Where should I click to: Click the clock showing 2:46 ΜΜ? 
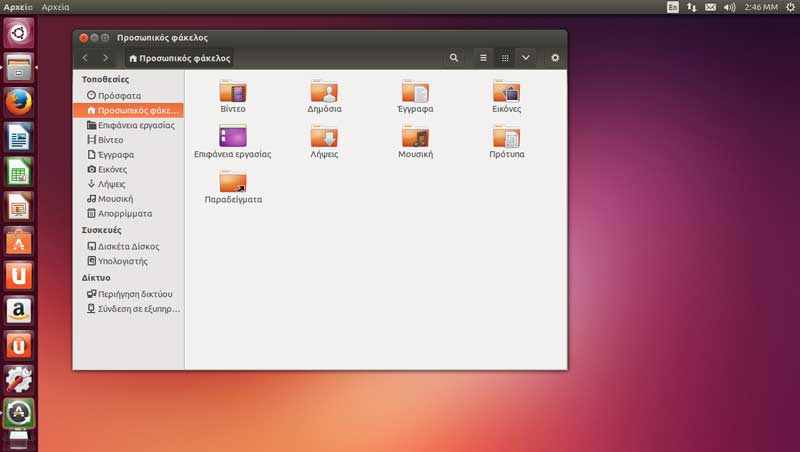(x=761, y=7)
